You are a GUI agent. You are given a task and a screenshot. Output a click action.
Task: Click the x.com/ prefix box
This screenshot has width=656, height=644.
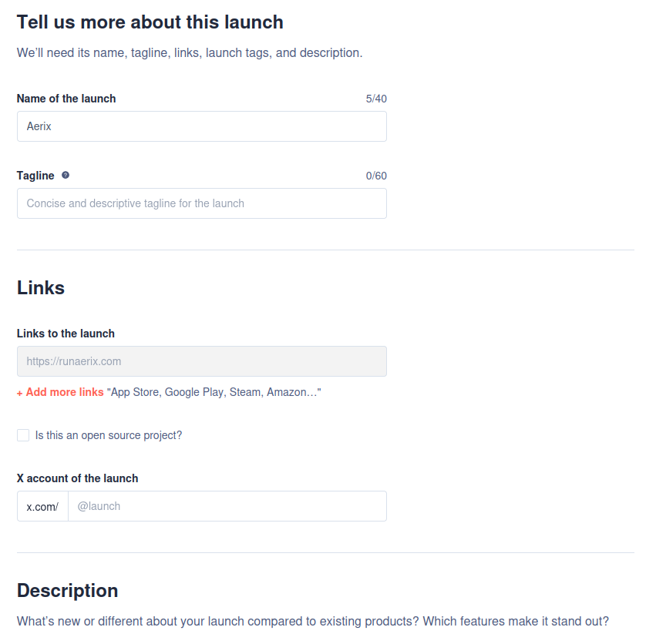(x=42, y=506)
